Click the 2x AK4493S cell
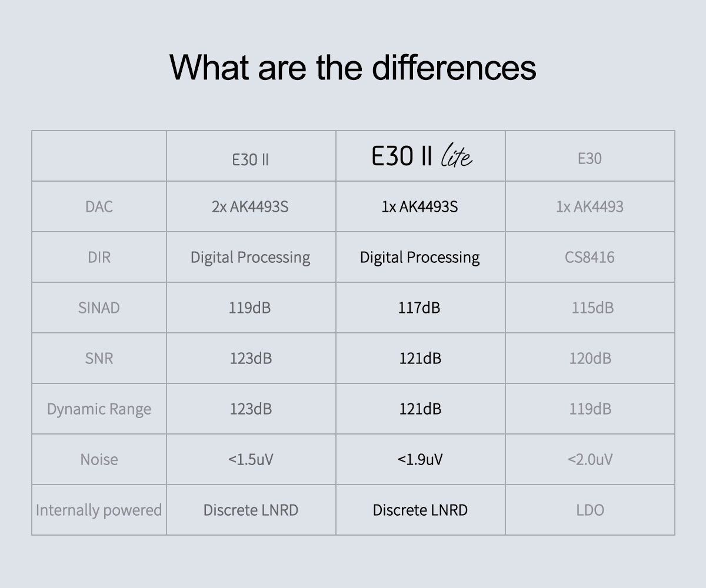706x588 pixels. (251, 207)
